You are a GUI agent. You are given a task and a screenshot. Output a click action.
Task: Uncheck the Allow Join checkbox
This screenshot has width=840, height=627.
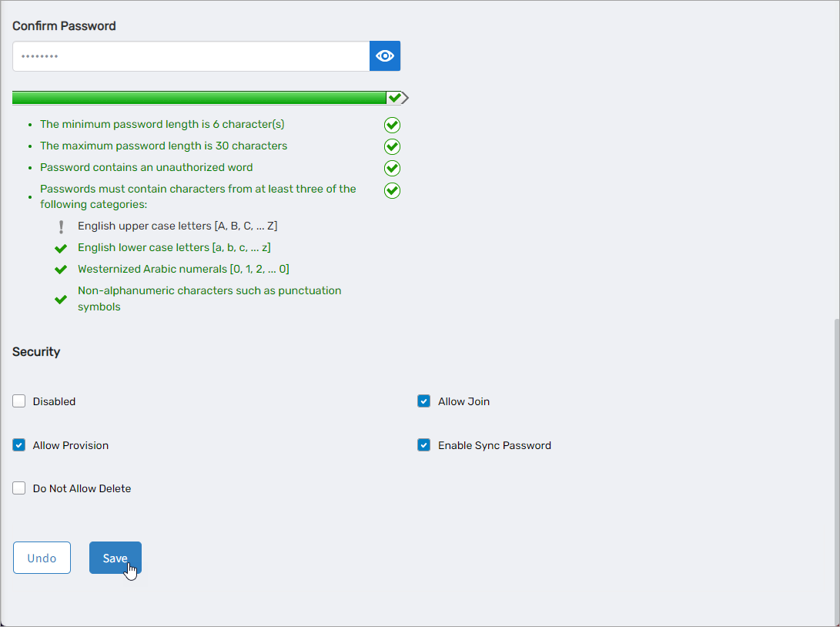click(423, 401)
